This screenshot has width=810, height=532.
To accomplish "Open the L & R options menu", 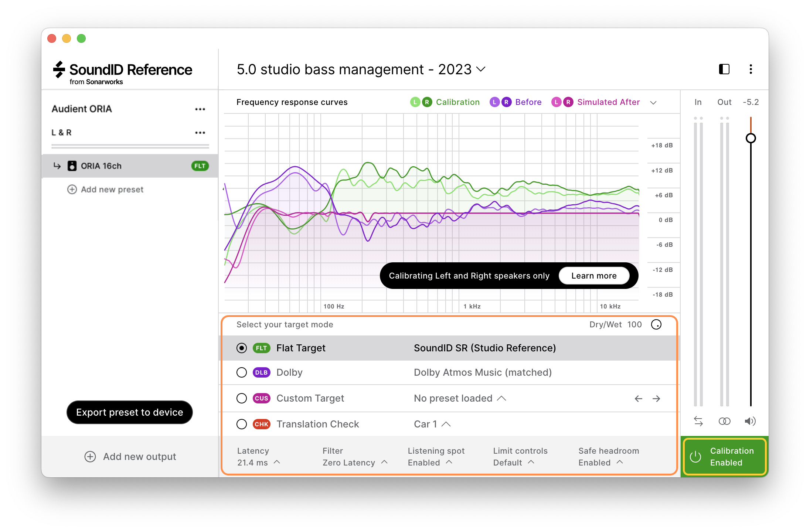I will tap(200, 133).
